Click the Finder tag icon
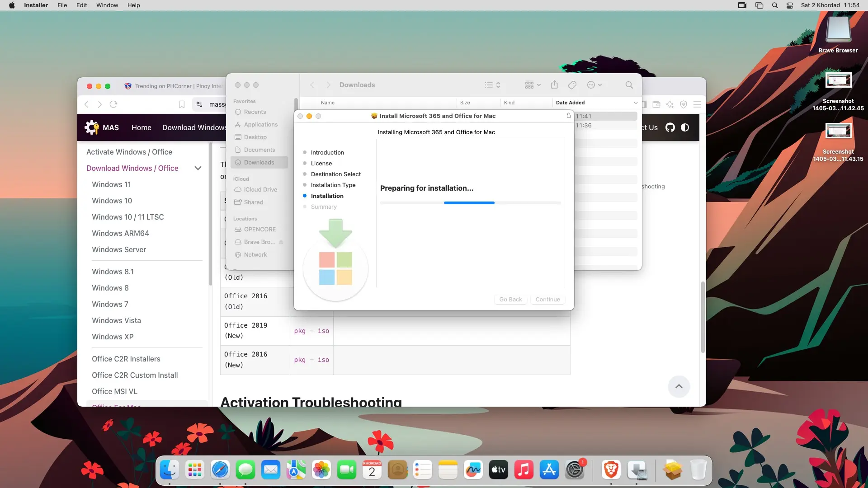868x488 pixels. pos(572,85)
